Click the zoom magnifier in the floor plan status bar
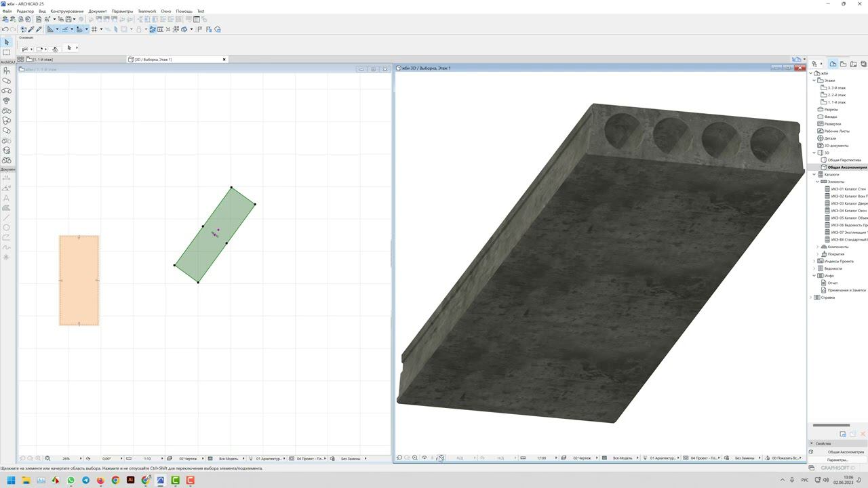 (x=47, y=459)
